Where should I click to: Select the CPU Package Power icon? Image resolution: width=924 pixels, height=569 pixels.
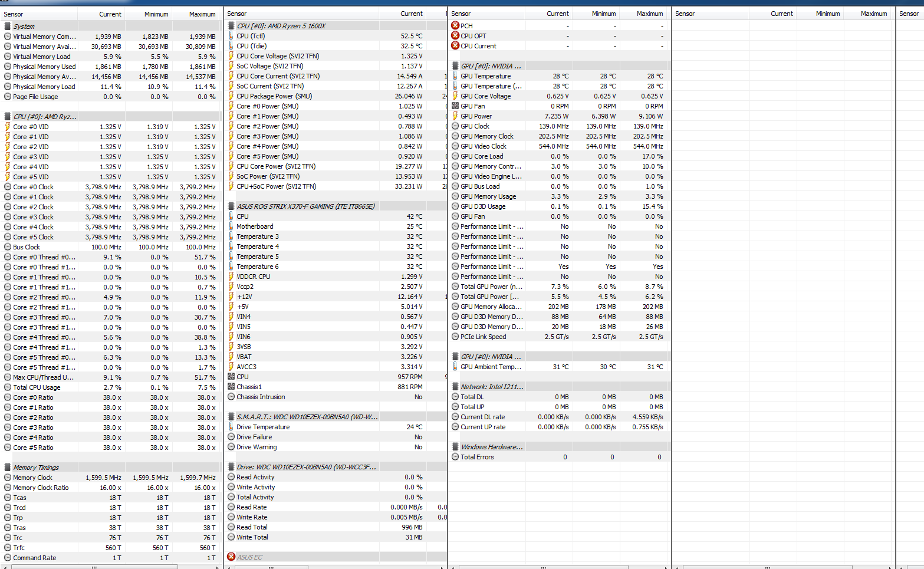point(231,96)
